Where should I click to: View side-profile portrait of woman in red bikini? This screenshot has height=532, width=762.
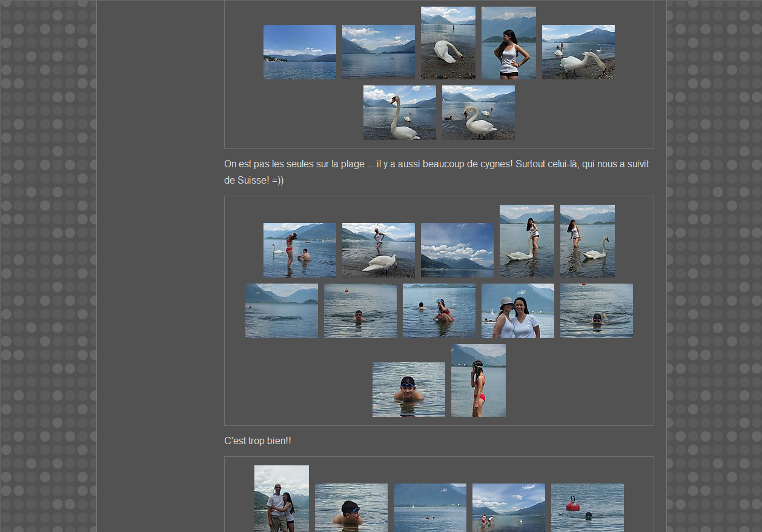tap(478, 381)
